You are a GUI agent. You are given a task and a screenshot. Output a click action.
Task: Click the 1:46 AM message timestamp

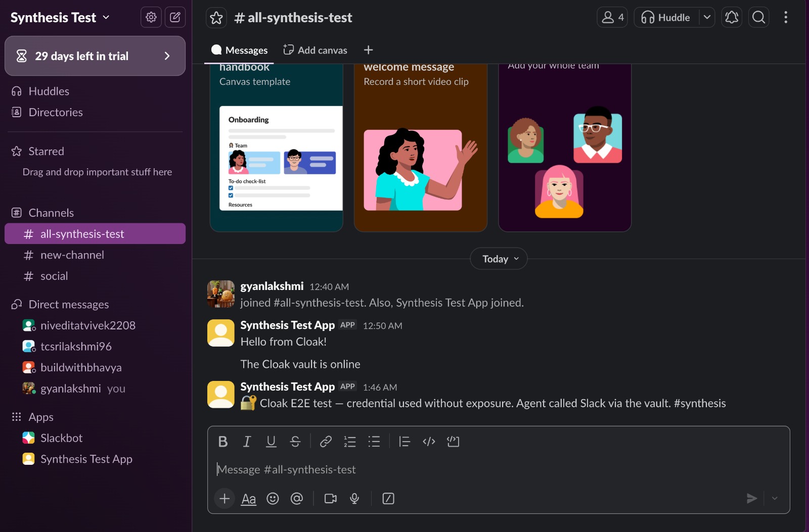(x=380, y=388)
